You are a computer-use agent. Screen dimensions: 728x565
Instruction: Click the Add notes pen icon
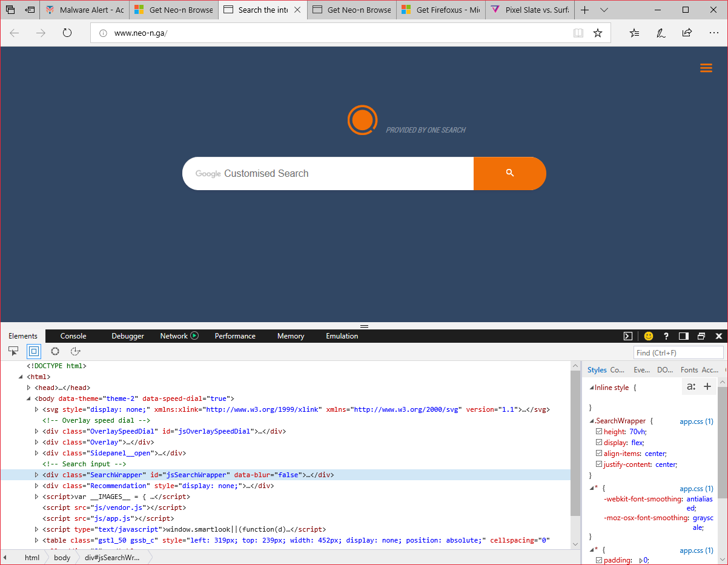[661, 33]
